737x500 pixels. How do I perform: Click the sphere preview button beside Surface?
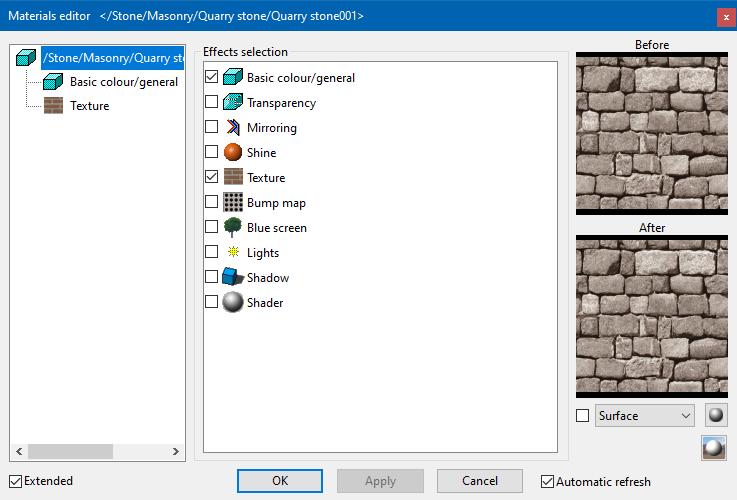pos(714,415)
